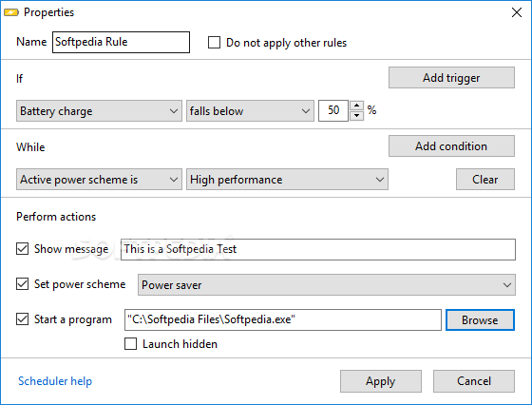532x405 pixels.
Task: Open the Scheduler help link
Action: click(55, 381)
